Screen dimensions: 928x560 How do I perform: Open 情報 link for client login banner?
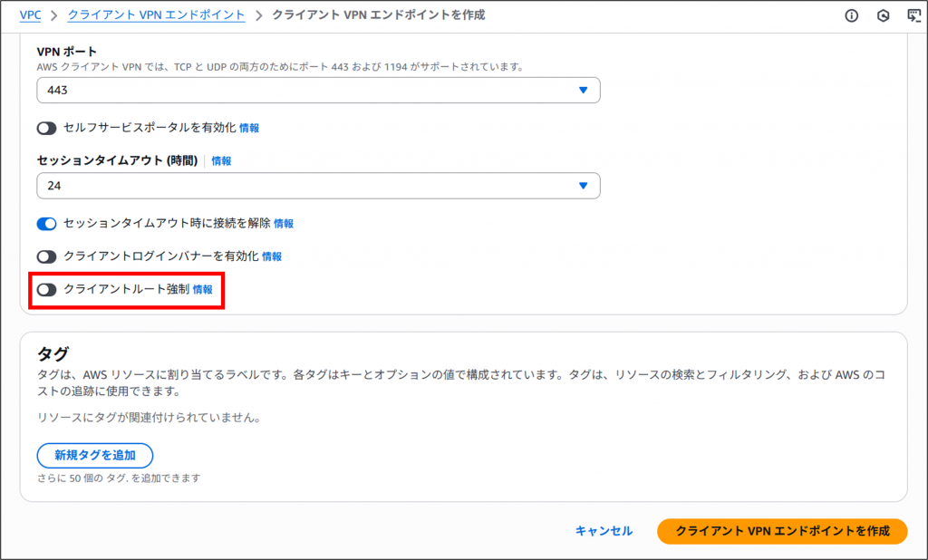coord(272,257)
